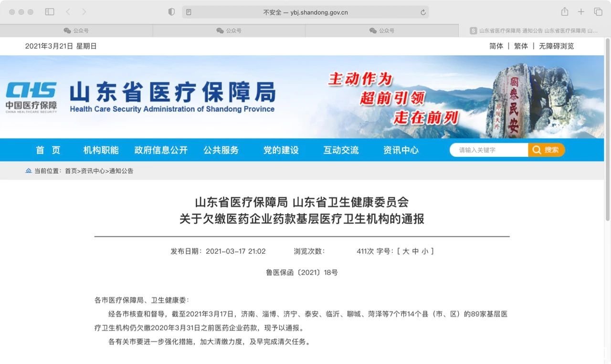
Task: Click the home icon beside 当前位置
Action: [x=29, y=170]
